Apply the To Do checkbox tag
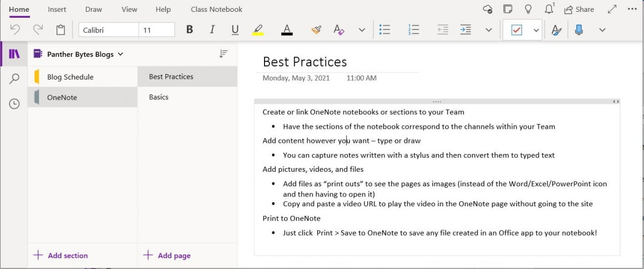The image size is (644, 269). (516, 30)
